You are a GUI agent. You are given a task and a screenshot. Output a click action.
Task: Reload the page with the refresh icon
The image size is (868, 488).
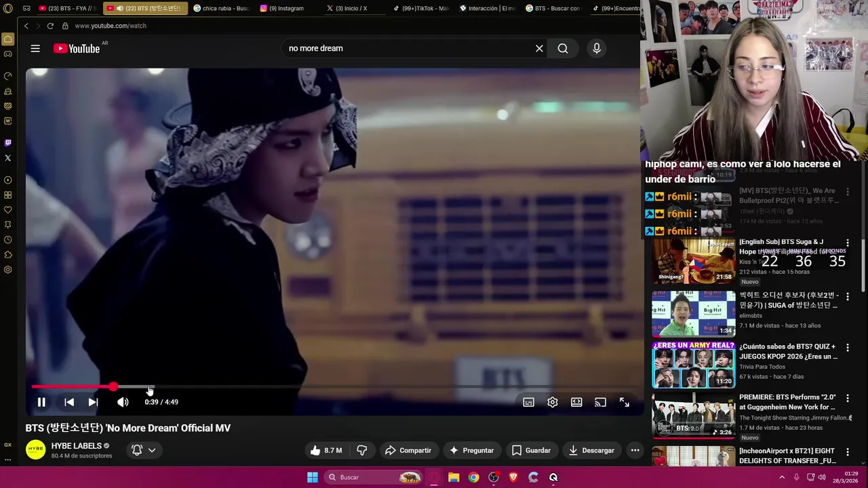[x=50, y=26]
